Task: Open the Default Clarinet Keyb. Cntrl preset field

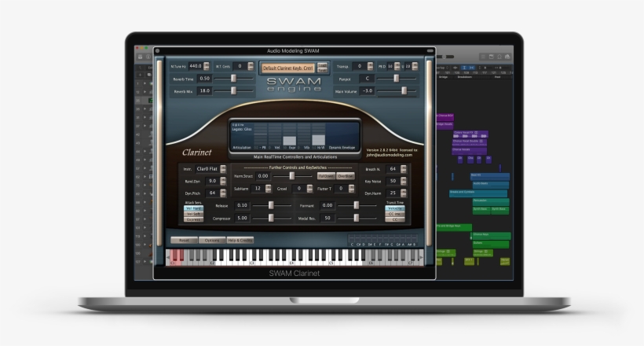Action: click(x=288, y=68)
